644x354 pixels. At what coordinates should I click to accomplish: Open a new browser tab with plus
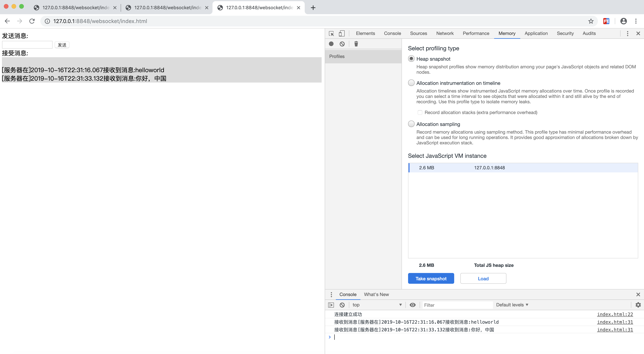coord(313,8)
